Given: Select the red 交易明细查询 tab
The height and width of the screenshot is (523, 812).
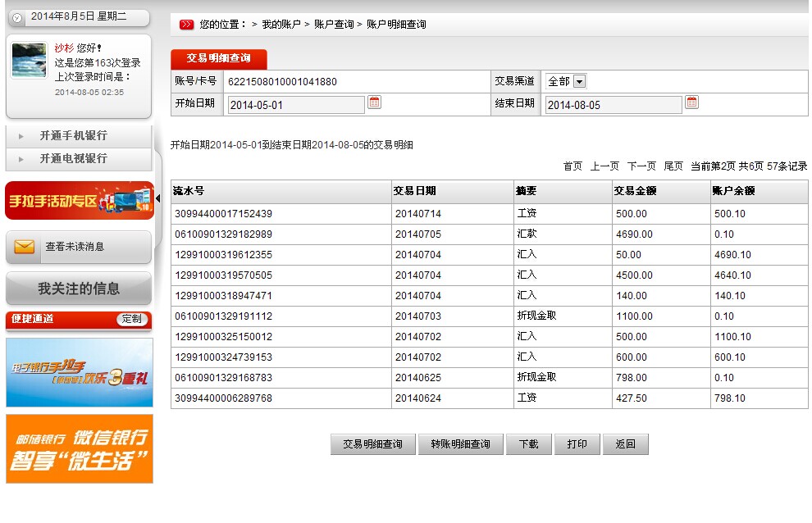Looking at the screenshot, I should tap(219, 59).
